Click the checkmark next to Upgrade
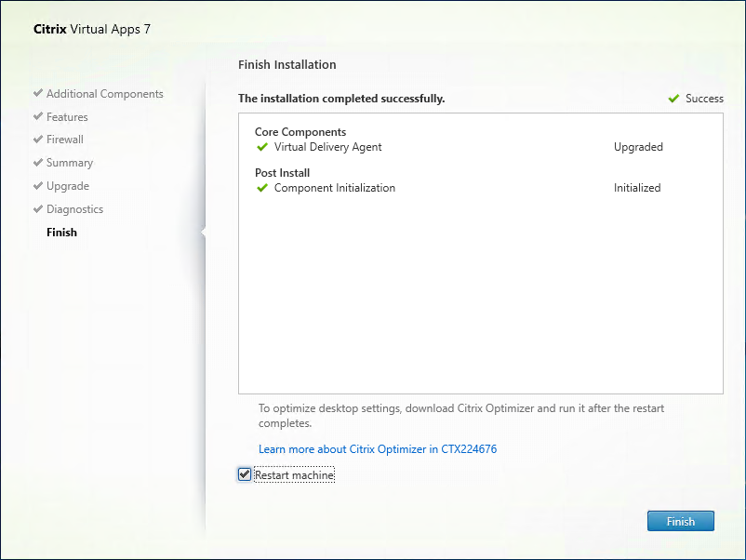Viewport: 746px width, 560px height. (x=38, y=185)
